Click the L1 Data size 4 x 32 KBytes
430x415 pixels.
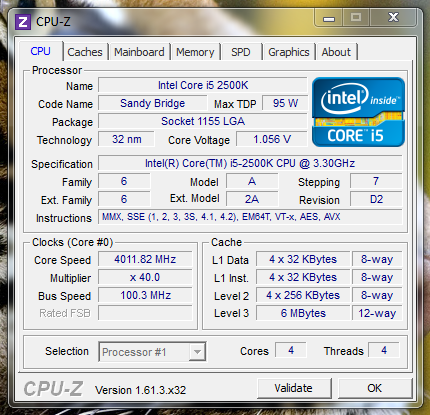point(303,259)
